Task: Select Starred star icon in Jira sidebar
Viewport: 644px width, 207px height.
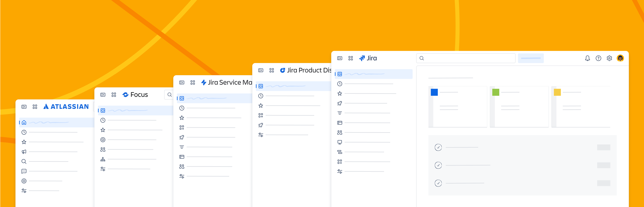Action: [x=340, y=93]
